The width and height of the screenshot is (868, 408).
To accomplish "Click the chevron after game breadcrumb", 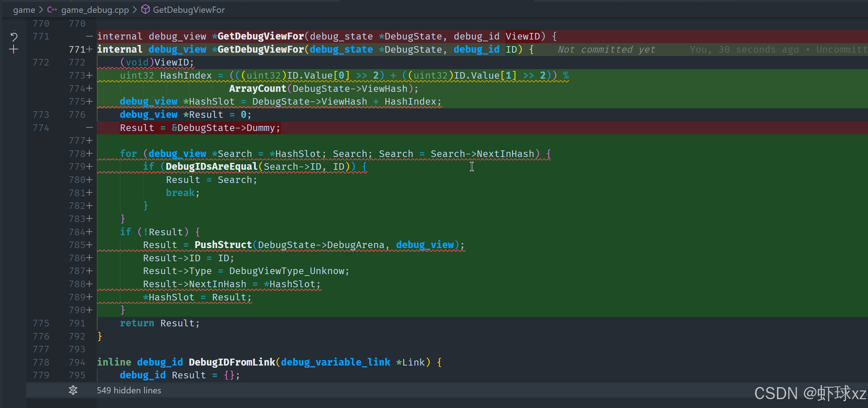I will [x=41, y=10].
